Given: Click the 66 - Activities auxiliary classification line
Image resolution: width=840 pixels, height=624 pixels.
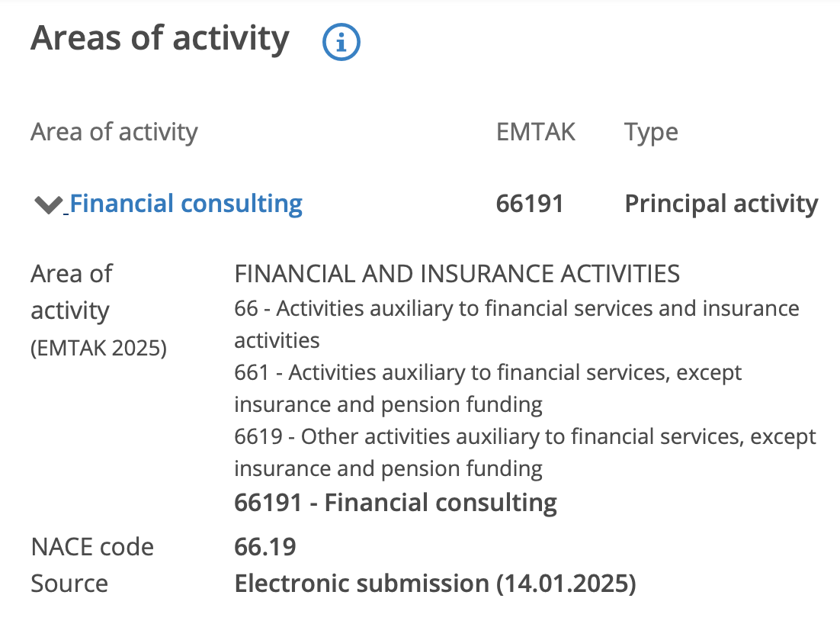Looking at the screenshot, I should 516,309.
